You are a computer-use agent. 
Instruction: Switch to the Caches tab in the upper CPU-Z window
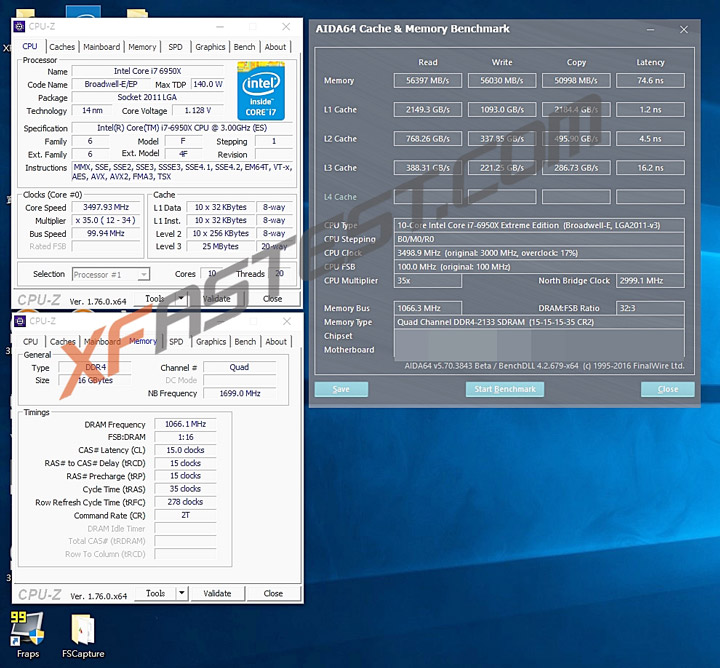(x=62, y=47)
